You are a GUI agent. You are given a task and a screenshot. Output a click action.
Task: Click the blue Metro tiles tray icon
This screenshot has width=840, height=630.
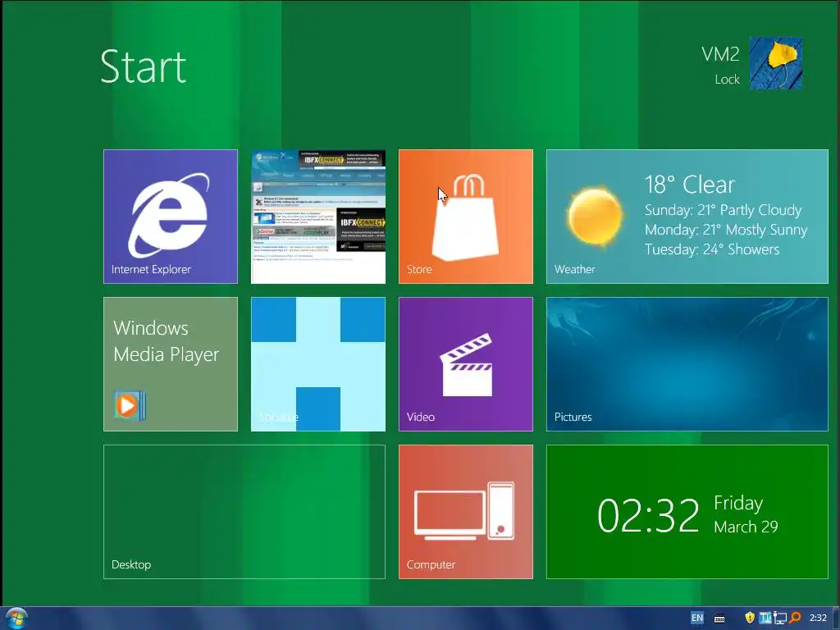[x=765, y=618]
